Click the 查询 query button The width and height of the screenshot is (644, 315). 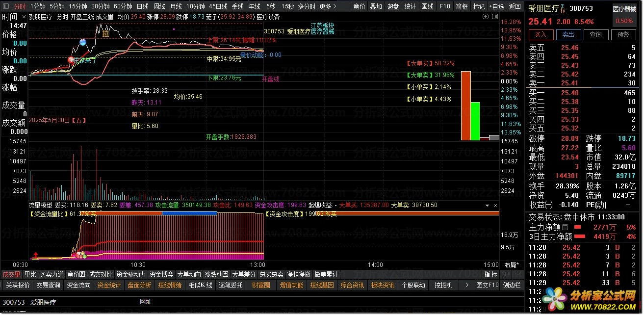(595, 35)
